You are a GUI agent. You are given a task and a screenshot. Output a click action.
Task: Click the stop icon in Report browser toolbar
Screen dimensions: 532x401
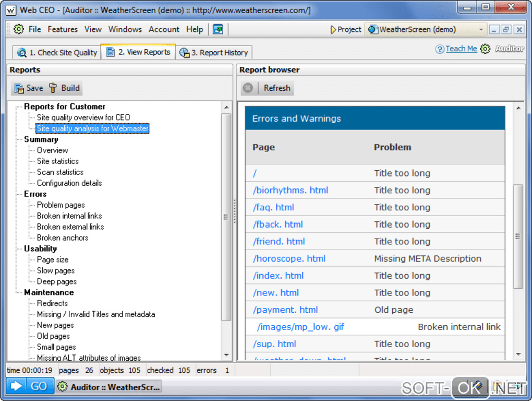point(248,88)
